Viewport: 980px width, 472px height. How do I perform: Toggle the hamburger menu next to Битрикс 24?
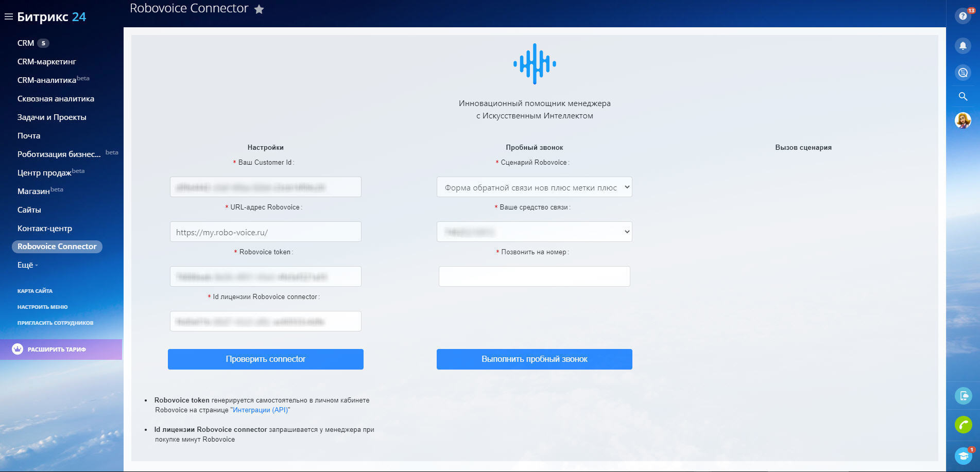[8, 17]
